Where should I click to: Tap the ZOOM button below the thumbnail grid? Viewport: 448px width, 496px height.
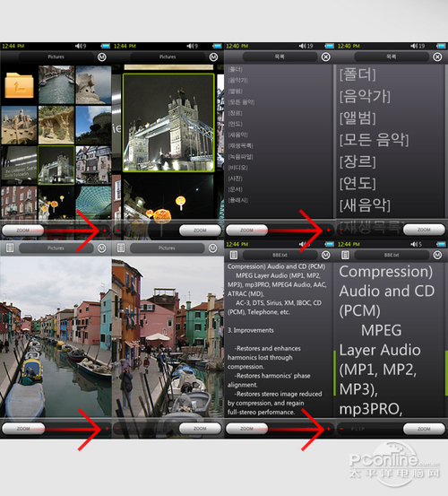tap(22, 231)
